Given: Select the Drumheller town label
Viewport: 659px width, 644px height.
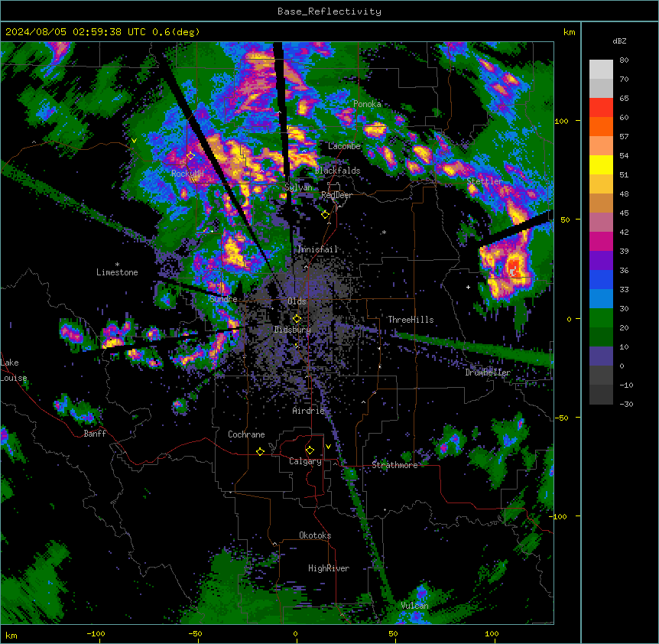Looking at the screenshot, I should pyautogui.click(x=488, y=372).
